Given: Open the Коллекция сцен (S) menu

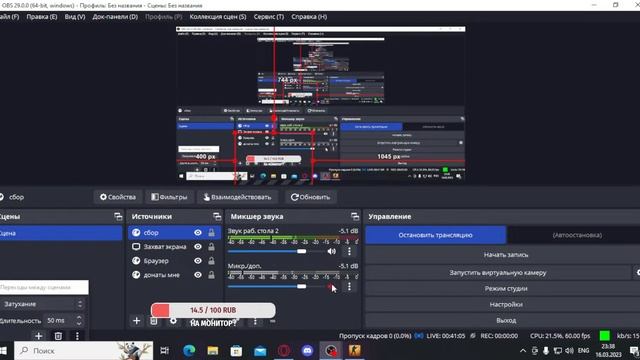Looking at the screenshot, I should coord(218,17).
